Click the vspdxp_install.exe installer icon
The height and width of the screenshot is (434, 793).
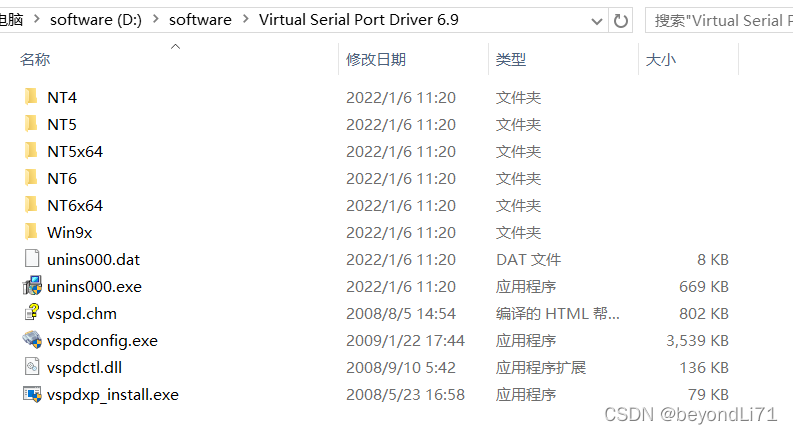[32, 394]
